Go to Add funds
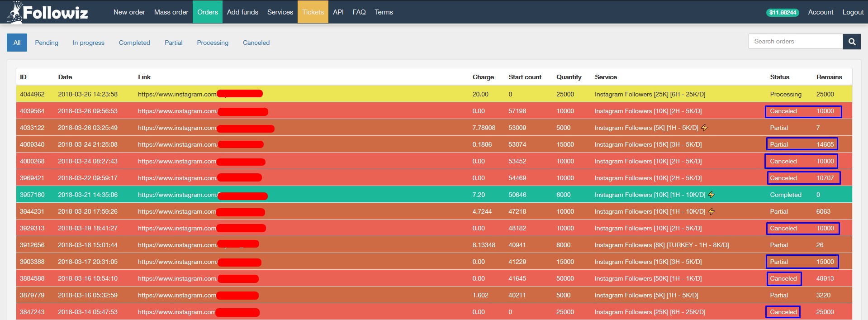The width and height of the screenshot is (868, 320). click(x=242, y=12)
